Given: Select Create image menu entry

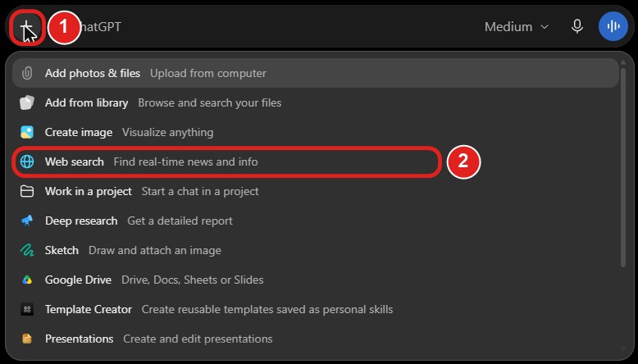Looking at the screenshot, I should click(x=316, y=132).
